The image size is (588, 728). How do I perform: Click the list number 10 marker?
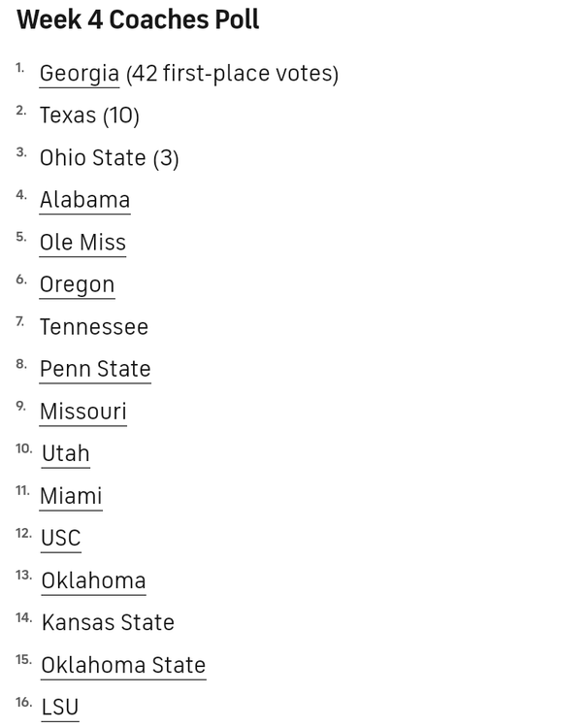pyautogui.click(x=23, y=448)
